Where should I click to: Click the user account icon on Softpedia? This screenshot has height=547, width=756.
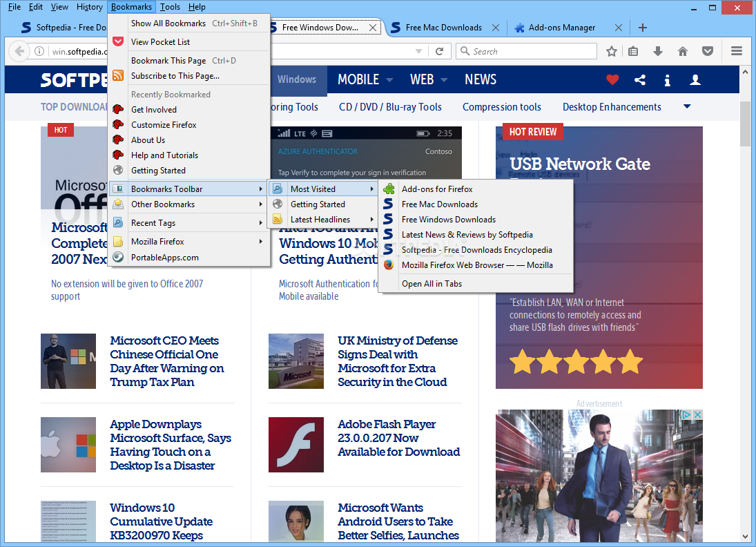pos(695,79)
